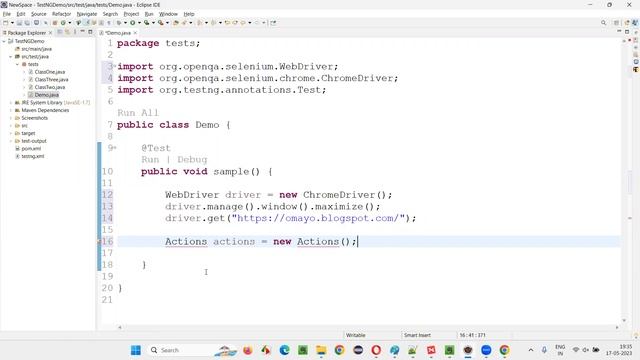Open Firefox from taskbar
This screenshot has height=360, width=640.
coord(248,350)
